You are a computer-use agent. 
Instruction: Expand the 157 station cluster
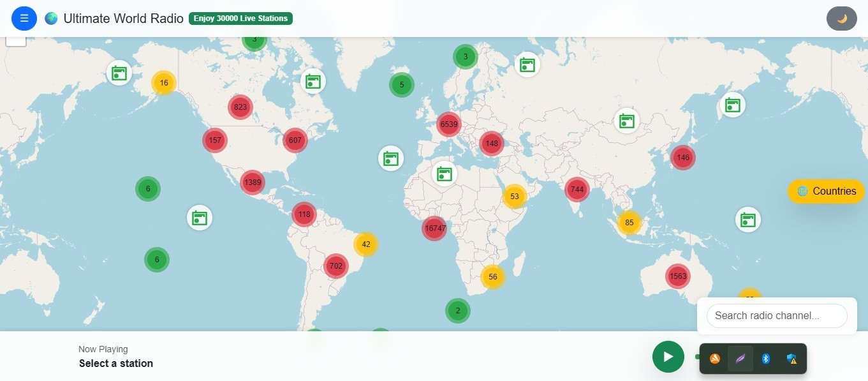[x=215, y=140]
